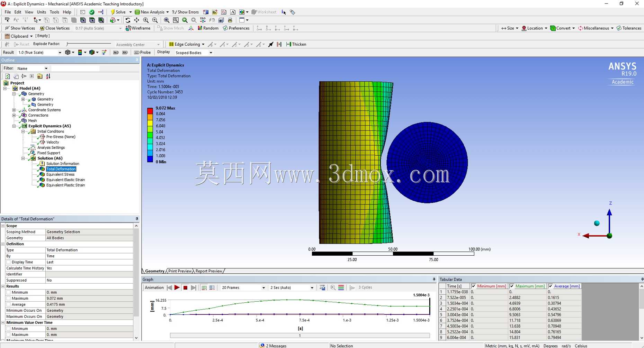
Task: Check the Results Minimum parameter checkbox
Action: pyautogui.click(x=8, y=292)
